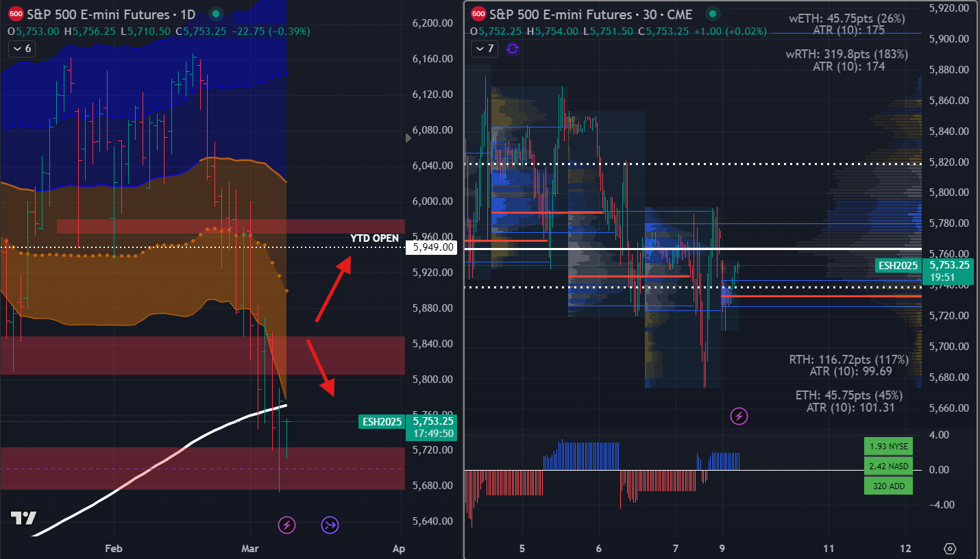Click the 5,640.00 level on the left price axis

point(433,521)
